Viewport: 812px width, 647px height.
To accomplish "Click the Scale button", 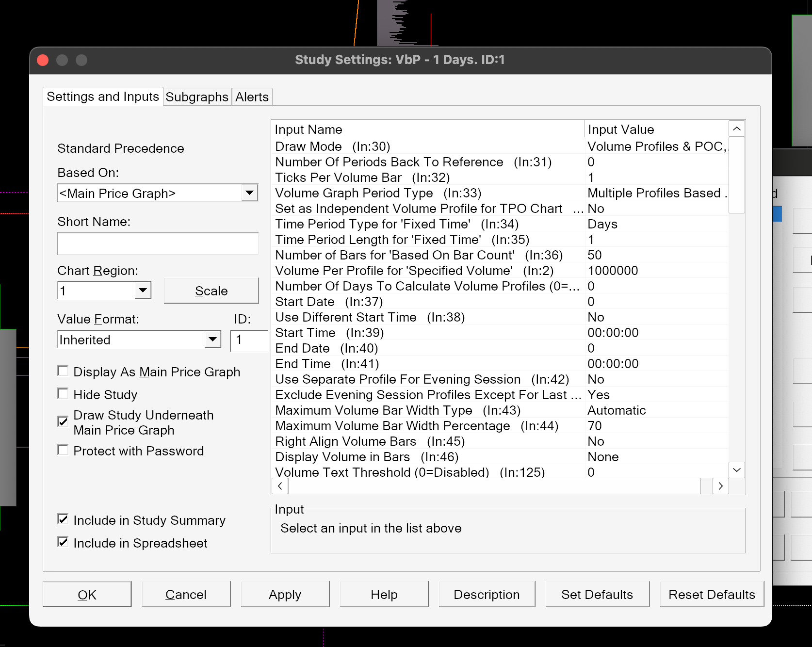I will click(211, 291).
